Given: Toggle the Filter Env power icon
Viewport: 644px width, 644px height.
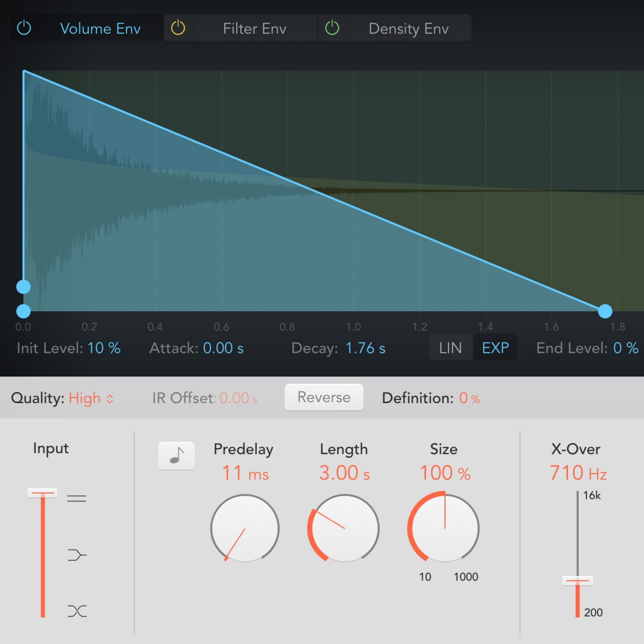Looking at the screenshot, I should pyautogui.click(x=178, y=28).
